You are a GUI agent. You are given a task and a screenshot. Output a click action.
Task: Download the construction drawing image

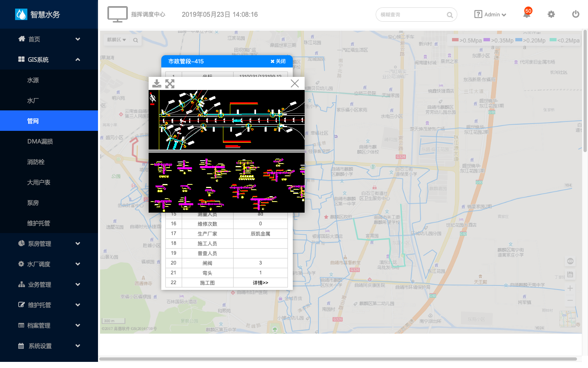(x=156, y=84)
